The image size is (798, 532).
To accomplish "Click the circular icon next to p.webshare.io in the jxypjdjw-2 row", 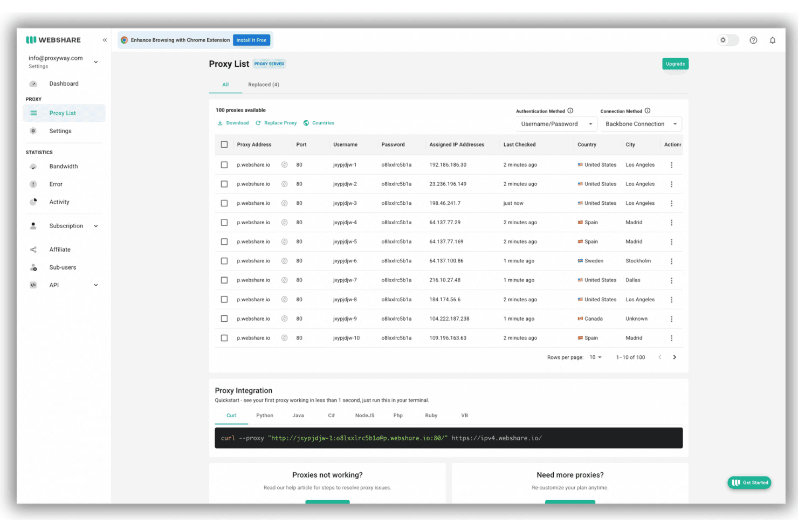I will point(284,184).
